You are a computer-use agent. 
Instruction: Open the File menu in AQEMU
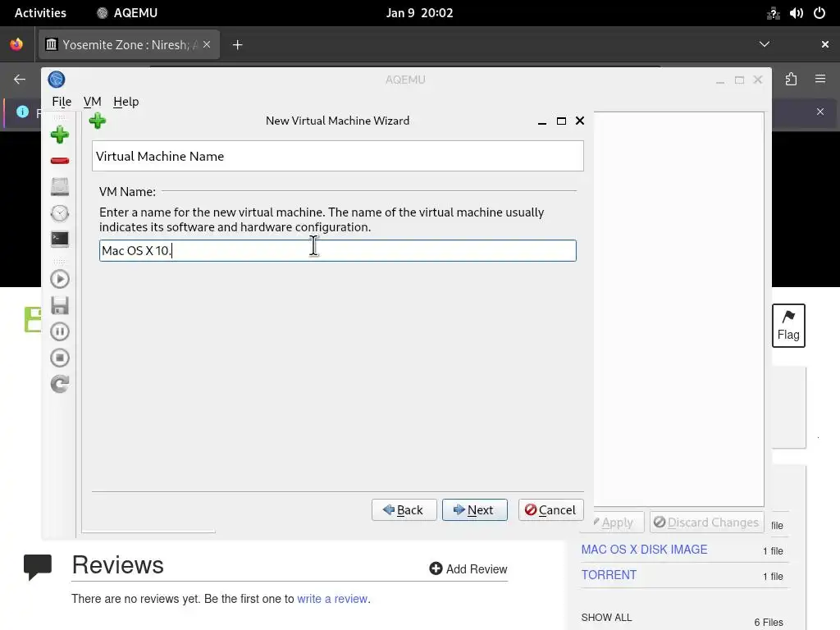tap(62, 101)
